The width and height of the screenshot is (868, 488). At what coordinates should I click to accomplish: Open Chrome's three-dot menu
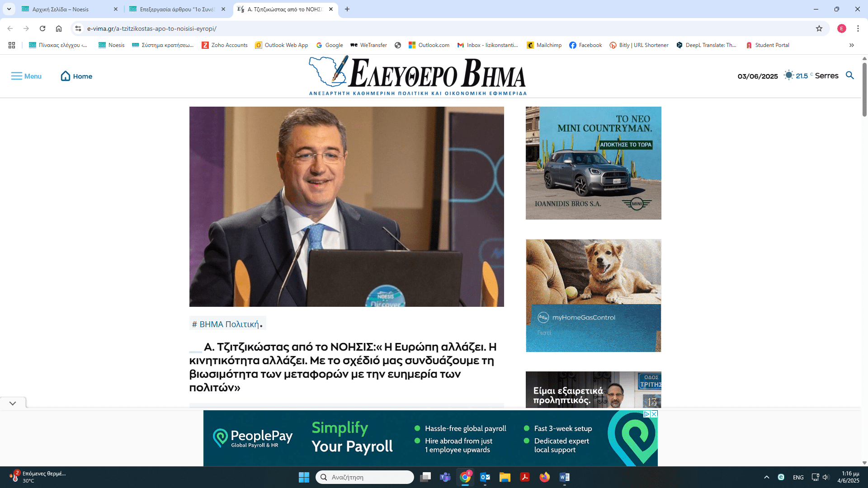[x=858, y=28]
